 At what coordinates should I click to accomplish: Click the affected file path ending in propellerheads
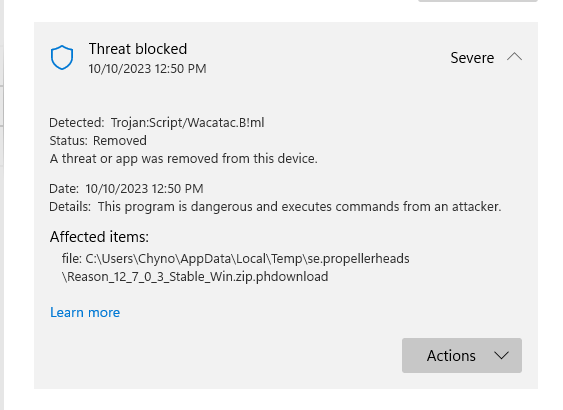pos(236,258)
